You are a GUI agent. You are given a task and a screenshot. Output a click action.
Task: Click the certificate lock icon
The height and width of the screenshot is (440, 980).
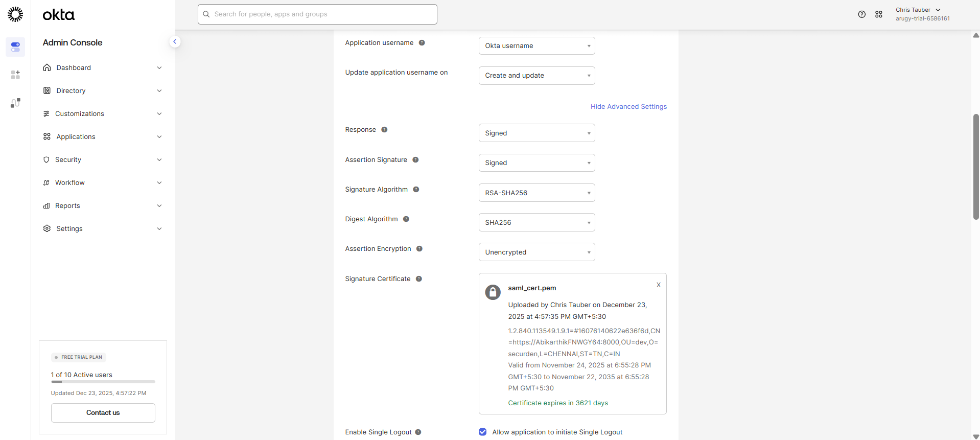point(493,292)
